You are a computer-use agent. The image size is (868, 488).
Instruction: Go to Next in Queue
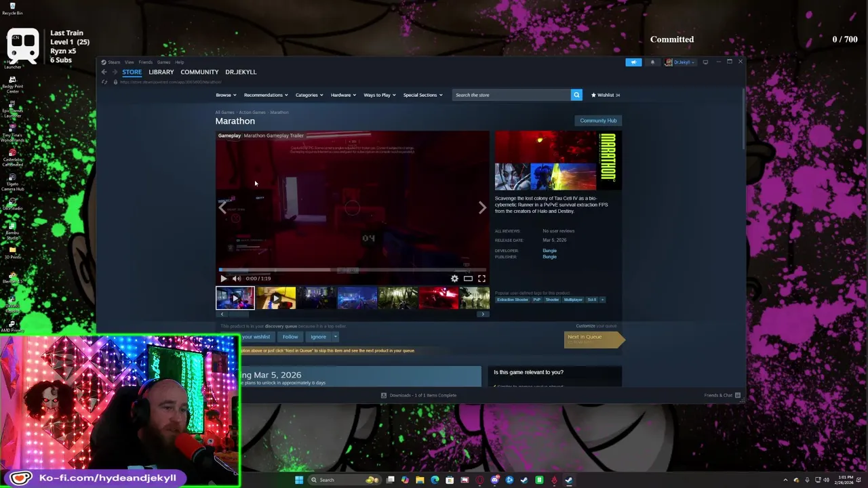click(593, 339)
